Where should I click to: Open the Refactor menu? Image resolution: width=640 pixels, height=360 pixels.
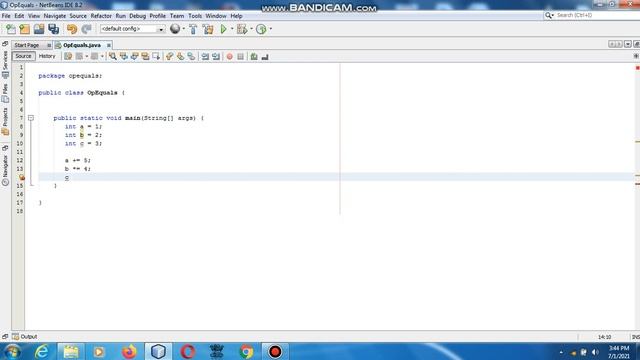click(101, 16)
